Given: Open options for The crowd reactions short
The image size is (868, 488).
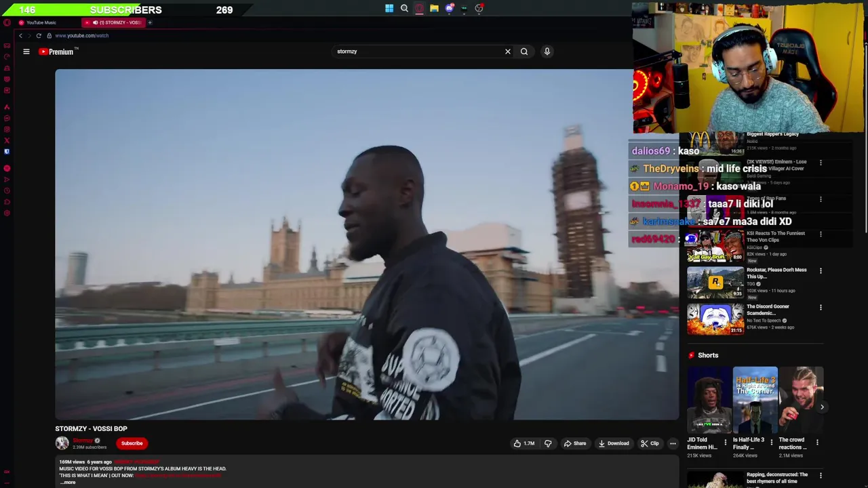Looking at the screenshot, I should click(817, 443).
